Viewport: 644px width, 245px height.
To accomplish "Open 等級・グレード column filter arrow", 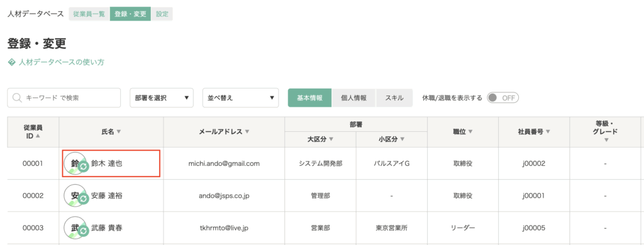I will point(606,140).
